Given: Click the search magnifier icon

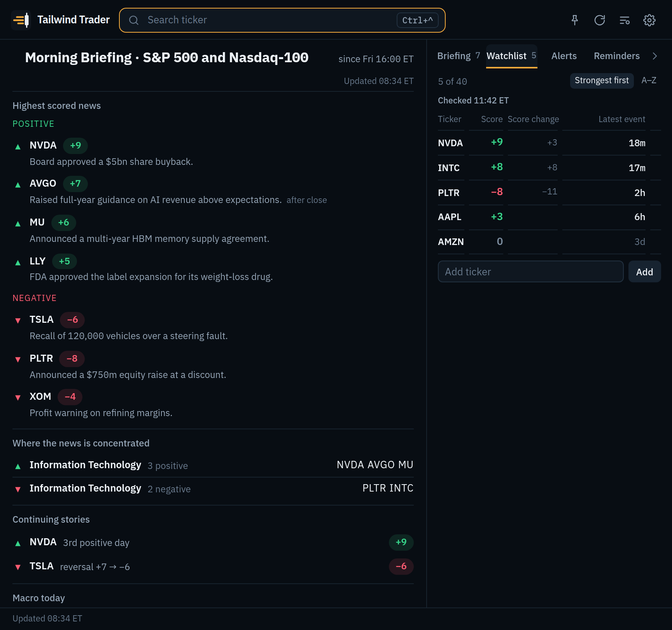Looking at the screenshot, I should tap(134, 20).
